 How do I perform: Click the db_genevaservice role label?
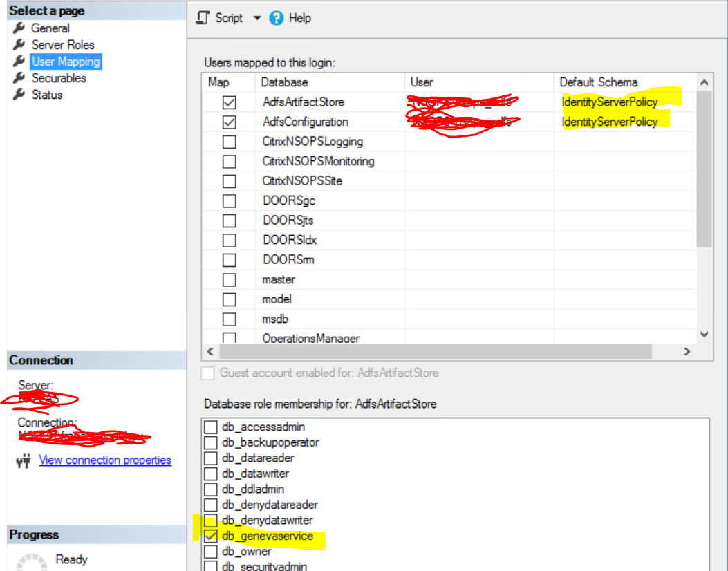tap(268, 536)
